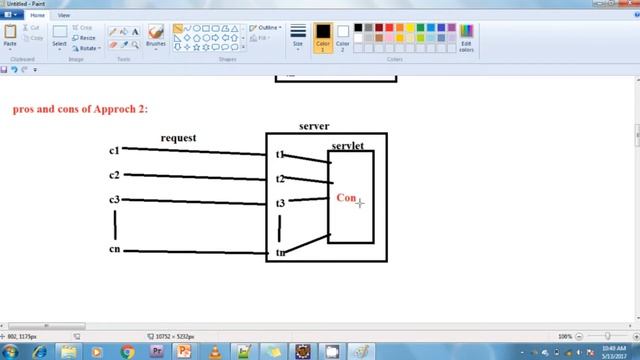Image resolution: width=640 pixels, height=360 pixels.
Task: Choose the Right triangle shape
Action: click(x=178, y=38)
